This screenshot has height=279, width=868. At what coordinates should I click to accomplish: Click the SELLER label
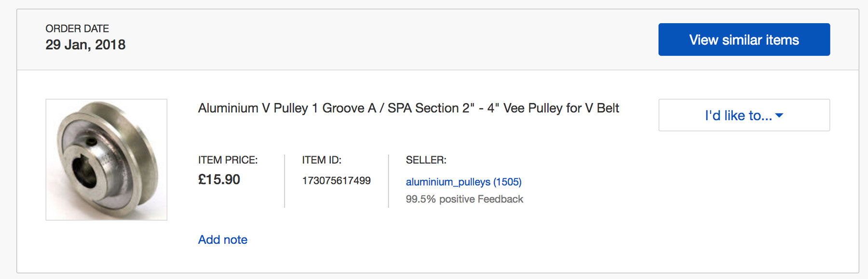coord(426,160)
